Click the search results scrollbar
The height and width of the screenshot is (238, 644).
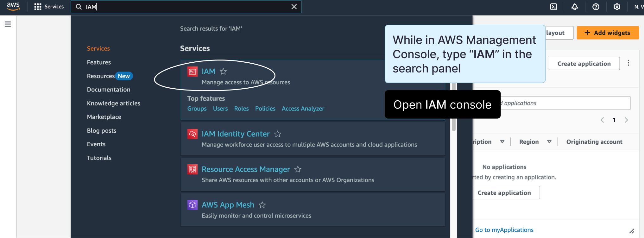[454, 107]
